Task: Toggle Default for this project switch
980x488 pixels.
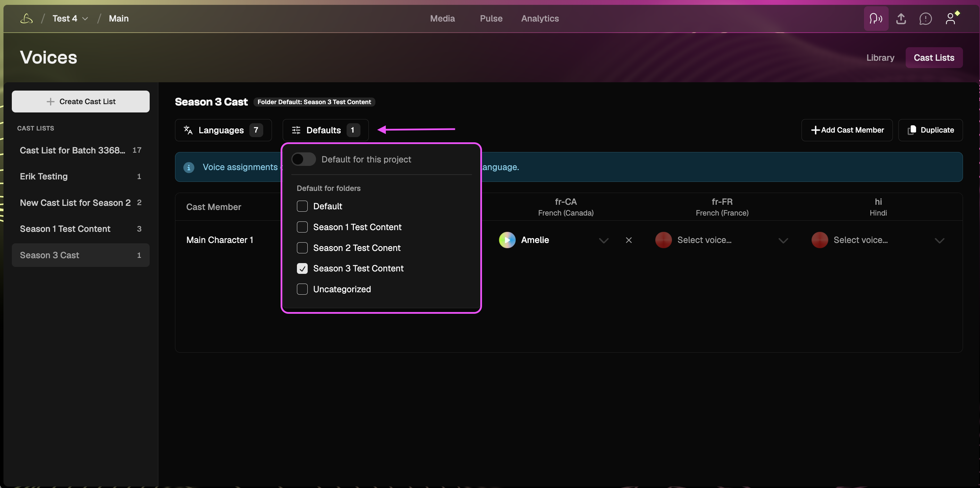Action: click(x=303, y=159)
